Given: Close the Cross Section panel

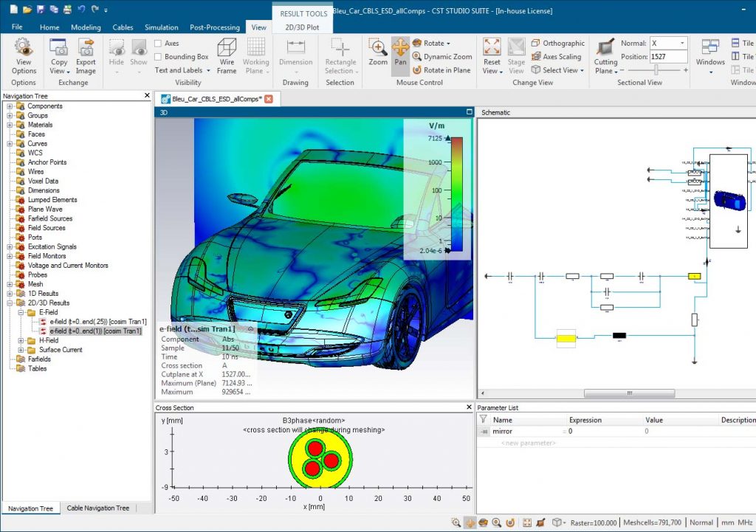Looking at the screenshot, I should 469,407.
